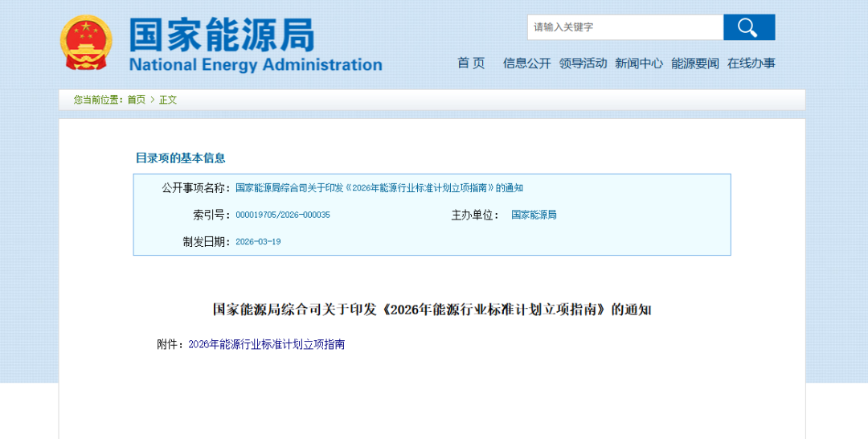Screen dimensions: 868x439
Task: Open the 领导活动 navigation item
Action: click(x=583, y=63)
